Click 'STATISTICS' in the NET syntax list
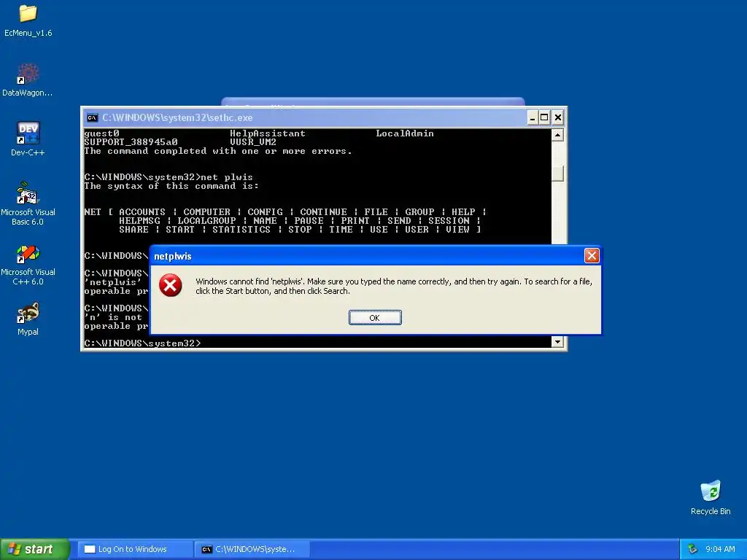The height and width of the screenshot is (560, 747). click(x=241, y=229)
